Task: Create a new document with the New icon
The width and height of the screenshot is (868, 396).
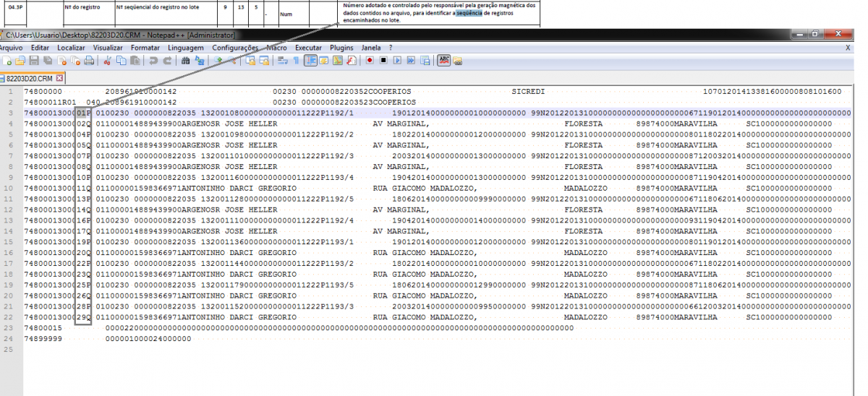Action: pyautogui.click(x=7, y=60)
